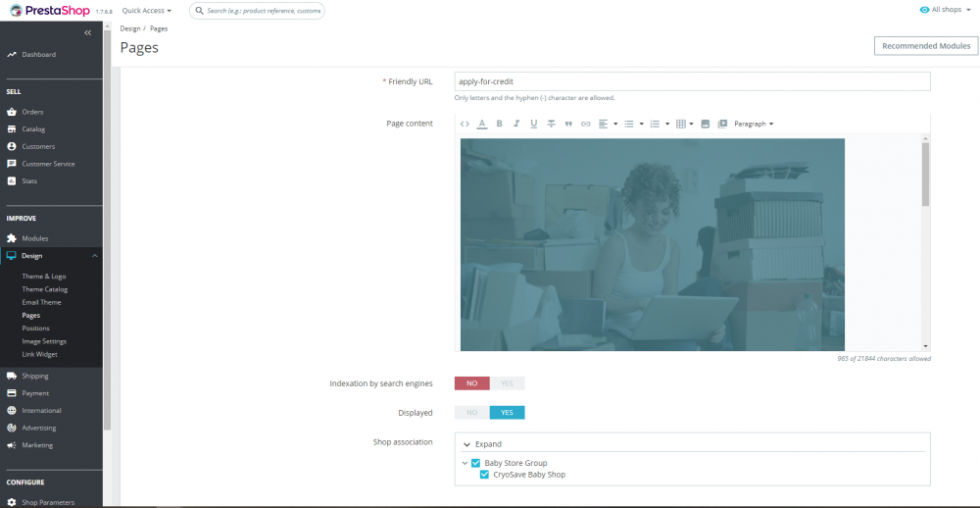Viewport: 980px width, 508px height.
Task: Collapse the sidebar with the double-arrow icon
Action: [87, 32]
